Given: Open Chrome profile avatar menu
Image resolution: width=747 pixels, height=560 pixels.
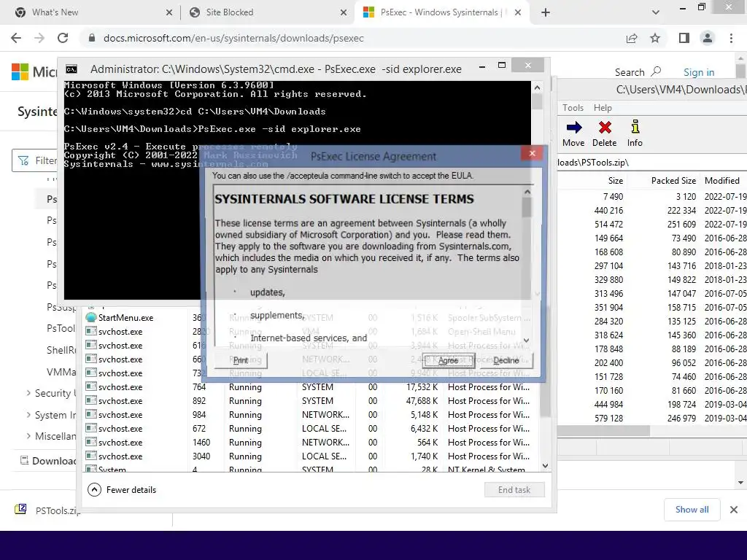Looking at the screenshot, I should pos(708,38).
